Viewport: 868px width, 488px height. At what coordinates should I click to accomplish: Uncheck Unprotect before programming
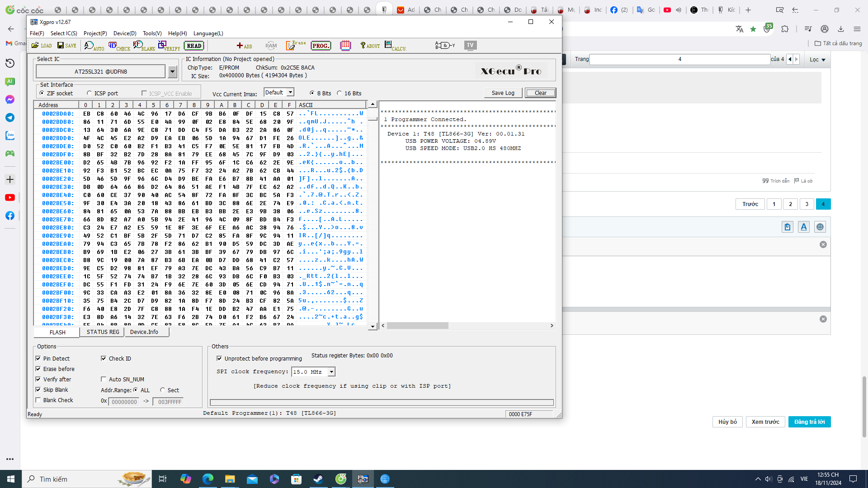(x=219, y=358)
